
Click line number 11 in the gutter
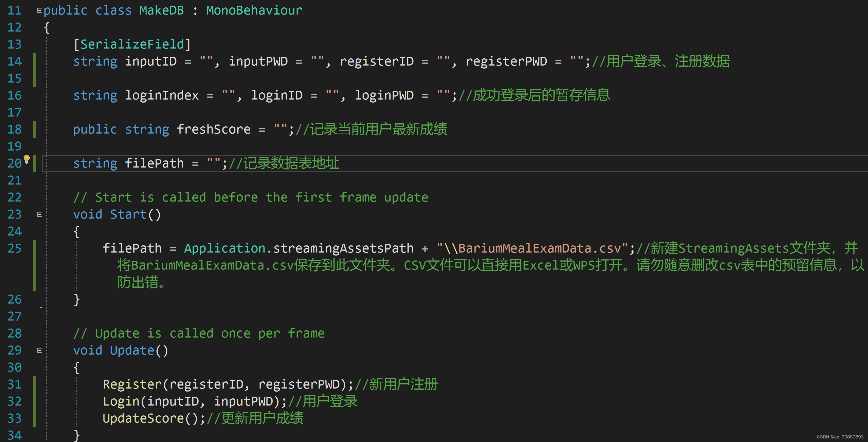pos(15,10)
